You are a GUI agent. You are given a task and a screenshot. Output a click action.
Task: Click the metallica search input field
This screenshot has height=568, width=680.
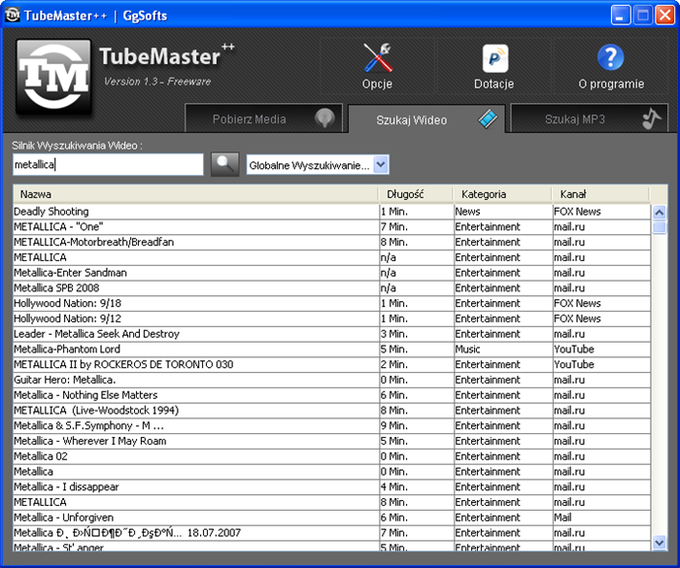click(x=108, y=164)
